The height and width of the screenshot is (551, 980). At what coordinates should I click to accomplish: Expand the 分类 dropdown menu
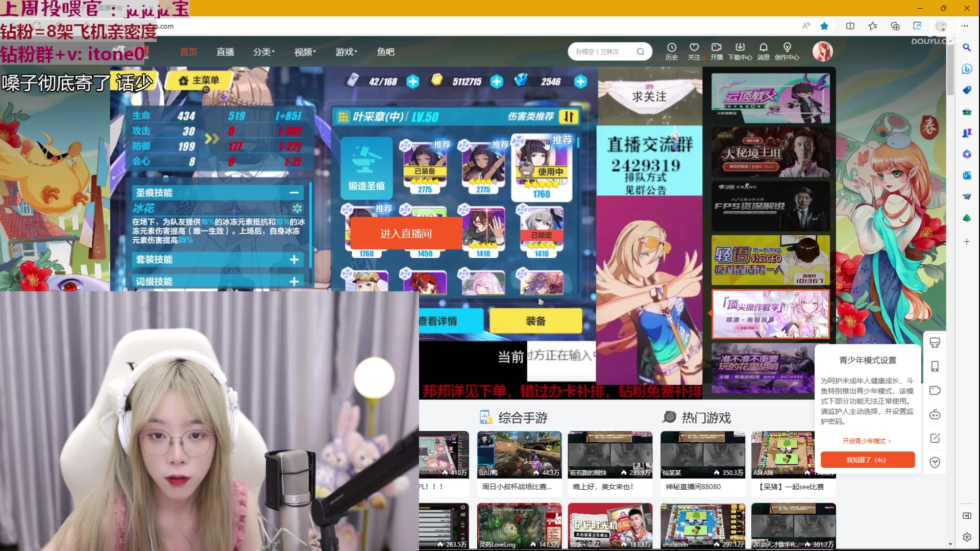point(263,52)
